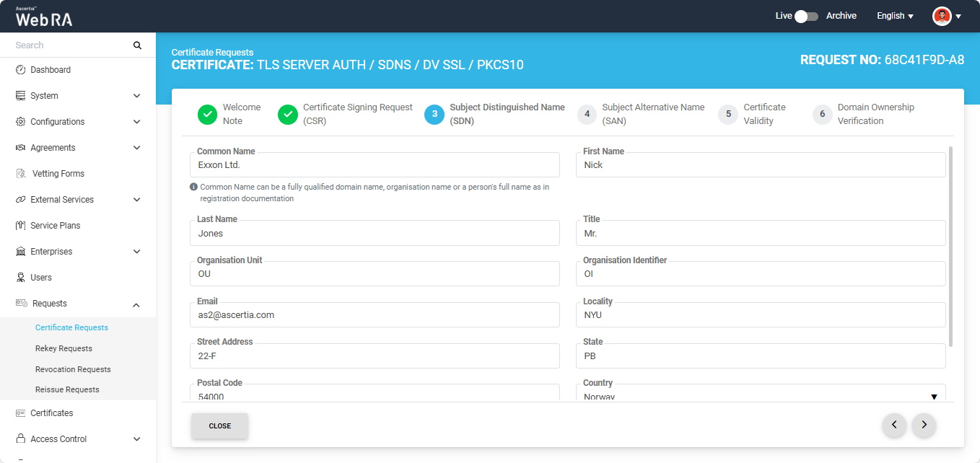980x463 pixels.
Task: Select Revocation Requests menu item
Action: 73,369
